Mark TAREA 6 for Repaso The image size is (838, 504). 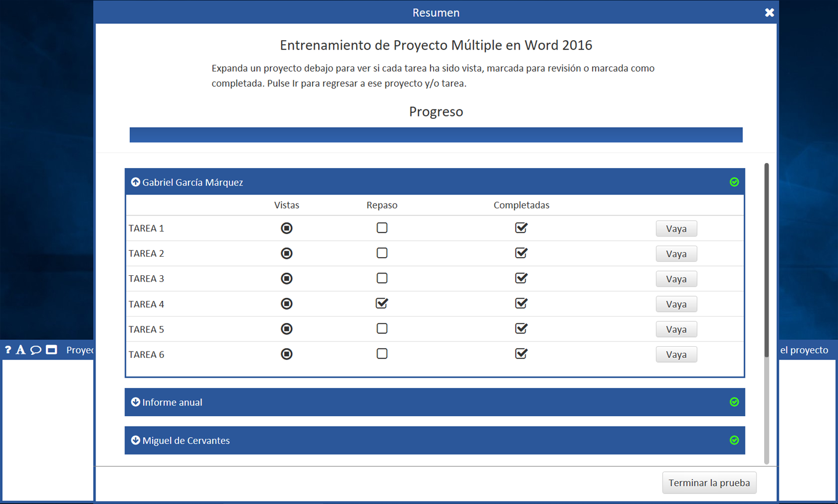click(382, 354)
